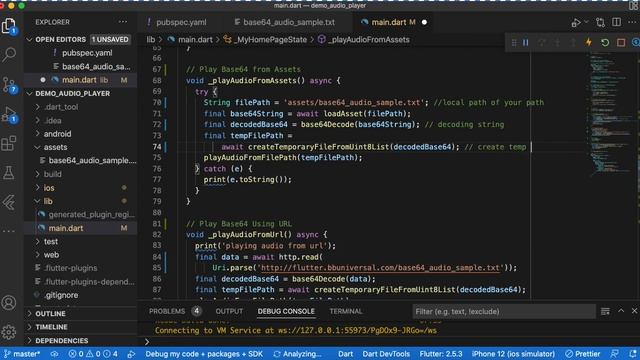Open the Source Control view
The image size is (640, 360).
(9, 84)
